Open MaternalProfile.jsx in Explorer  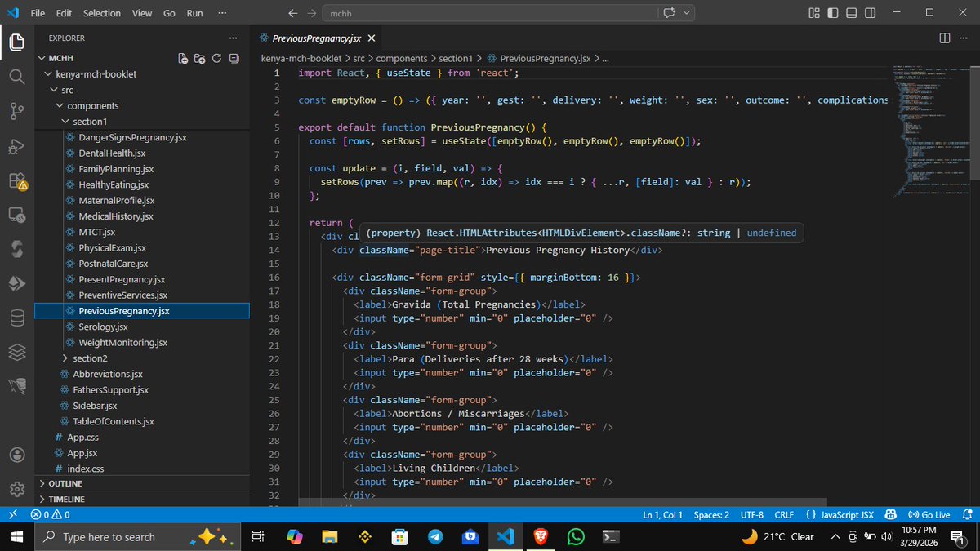(x=116, y=201)
